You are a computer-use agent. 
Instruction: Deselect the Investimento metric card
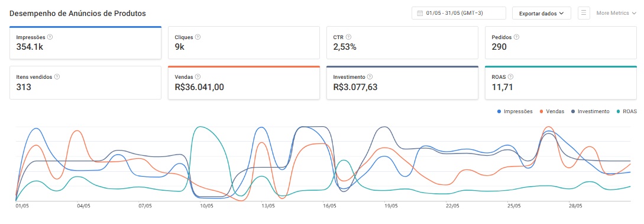click(x=402, y=83)
